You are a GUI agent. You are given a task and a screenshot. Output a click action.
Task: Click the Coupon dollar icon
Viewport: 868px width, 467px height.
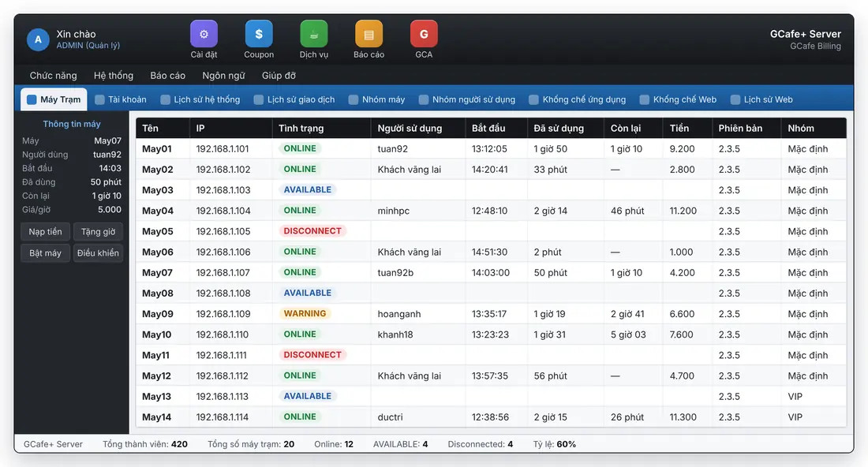[x=259, y=34]
